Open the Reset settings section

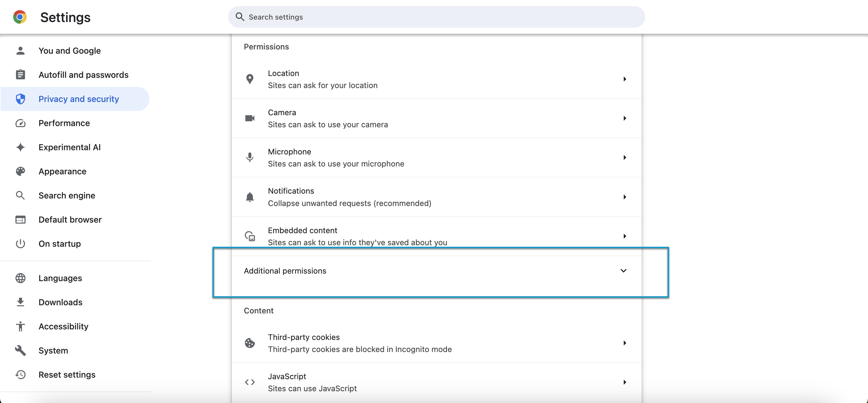coord(67,374)
